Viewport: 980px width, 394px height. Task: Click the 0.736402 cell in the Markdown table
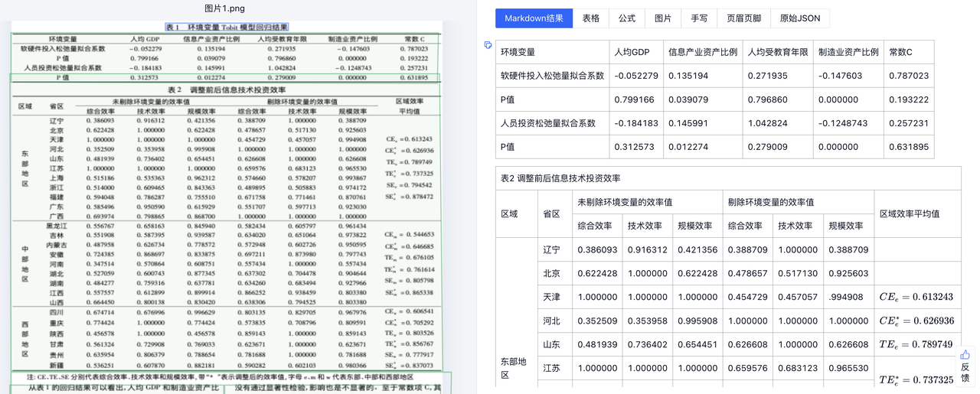[x=648, y=345]
